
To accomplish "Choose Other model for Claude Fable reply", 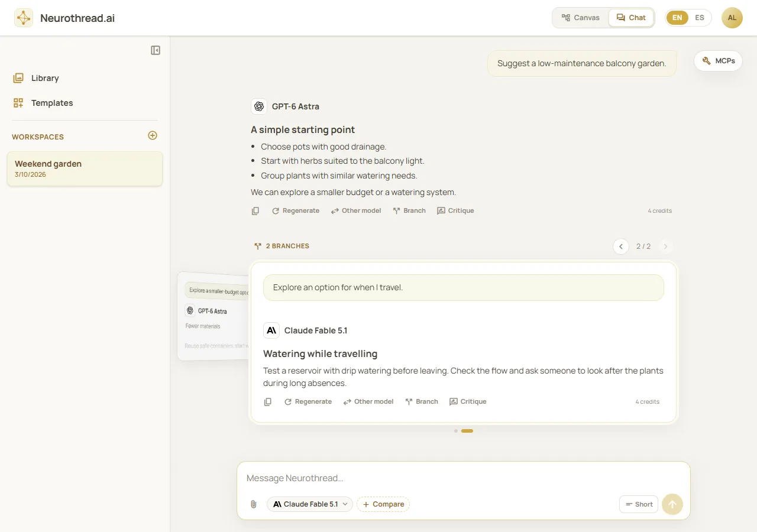I will (368, 402).
